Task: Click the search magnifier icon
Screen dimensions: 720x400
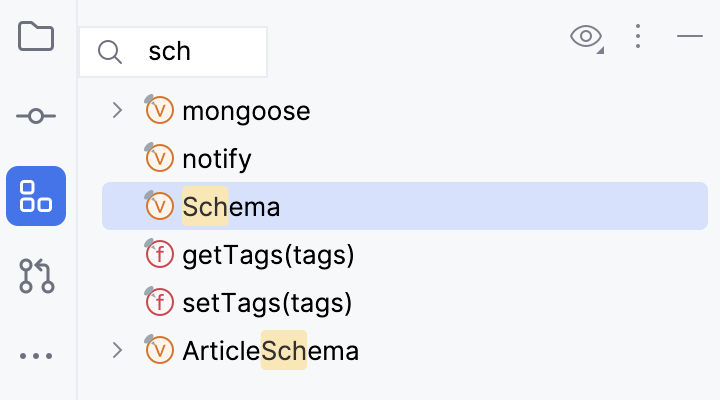Action: (x=110, y=52)
